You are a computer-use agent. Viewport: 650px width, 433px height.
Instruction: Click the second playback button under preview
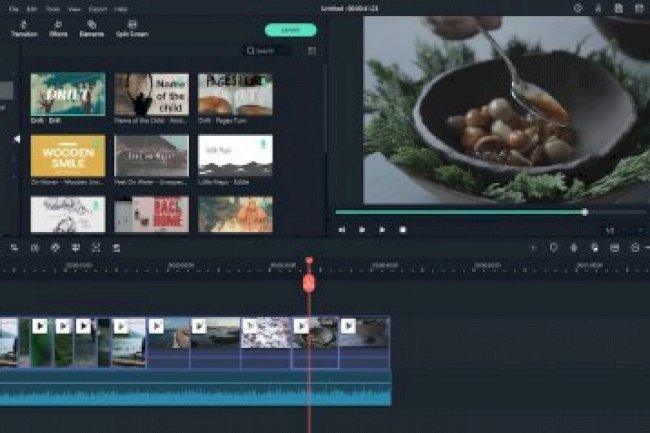[362, 230]
